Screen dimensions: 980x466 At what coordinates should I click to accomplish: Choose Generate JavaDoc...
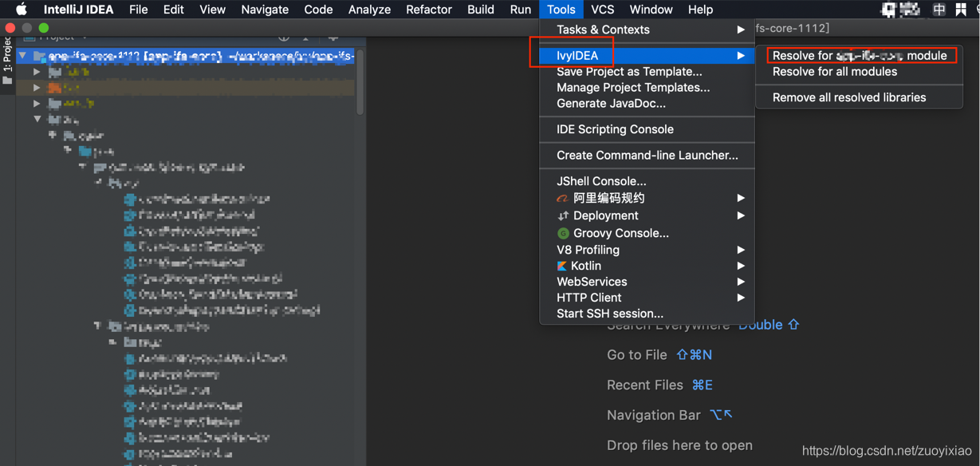pos(647,104)
